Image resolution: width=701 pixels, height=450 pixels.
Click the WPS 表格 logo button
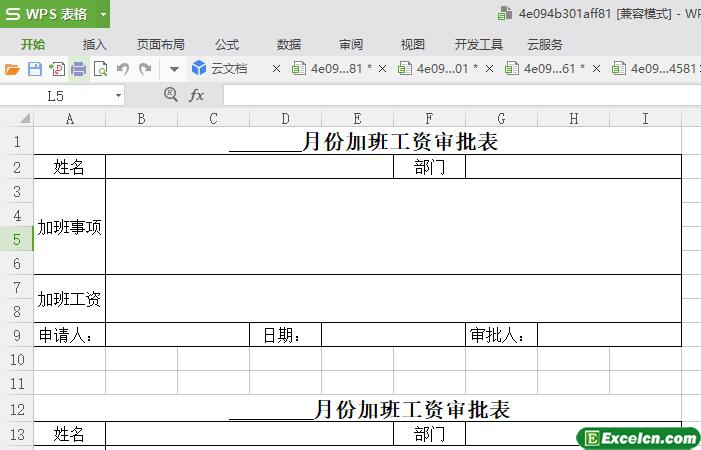pos(46,14)
